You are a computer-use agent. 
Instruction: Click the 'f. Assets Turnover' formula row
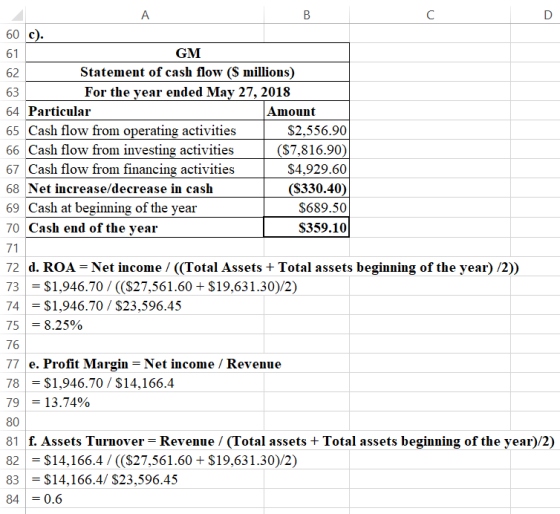pos(291,441)
